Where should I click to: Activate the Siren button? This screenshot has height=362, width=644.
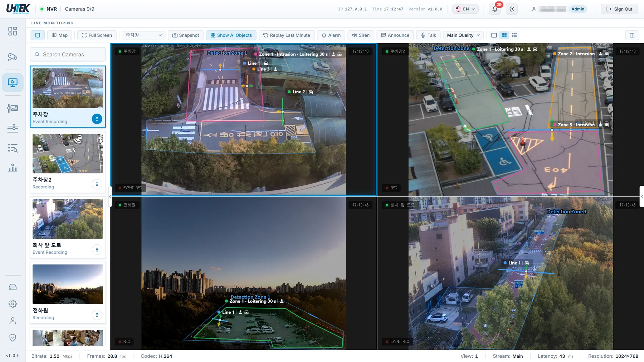(x=361, y=35)
